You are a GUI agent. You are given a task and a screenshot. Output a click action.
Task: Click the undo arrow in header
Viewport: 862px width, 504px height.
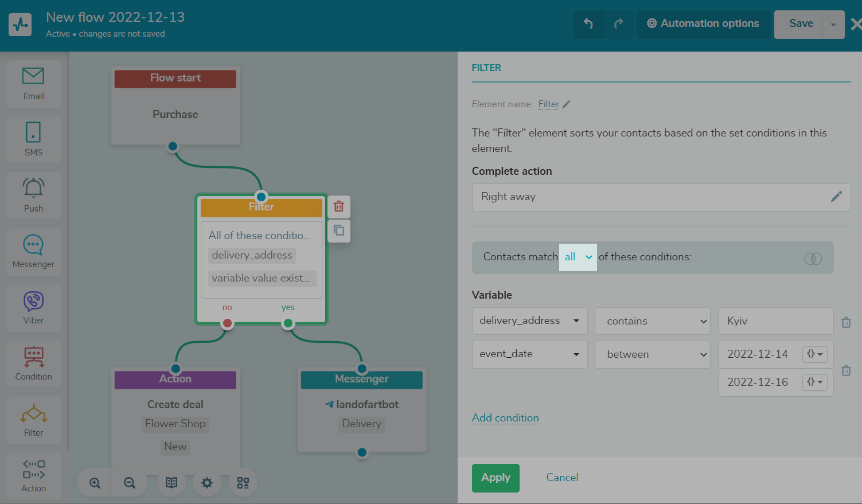tap(588, 24)
